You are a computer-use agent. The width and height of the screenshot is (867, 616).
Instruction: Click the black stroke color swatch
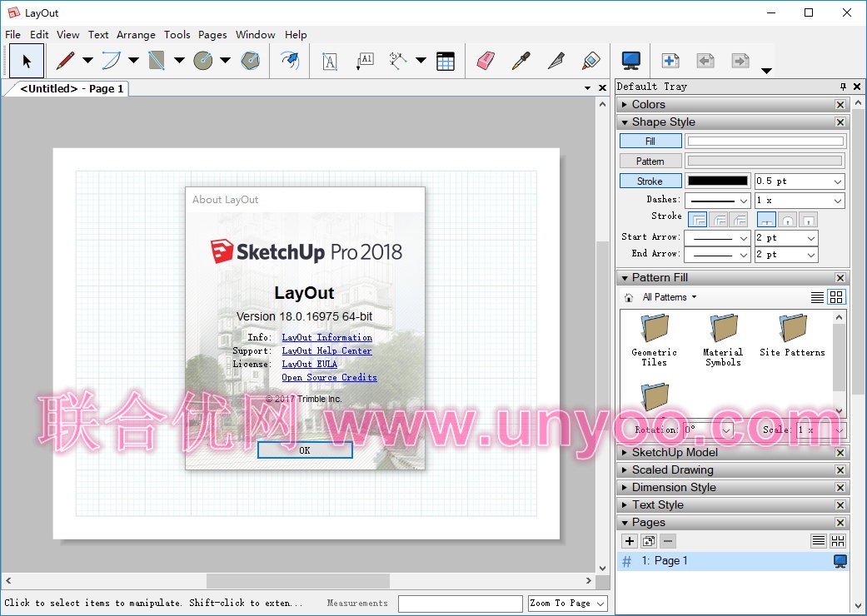point(717,181)
